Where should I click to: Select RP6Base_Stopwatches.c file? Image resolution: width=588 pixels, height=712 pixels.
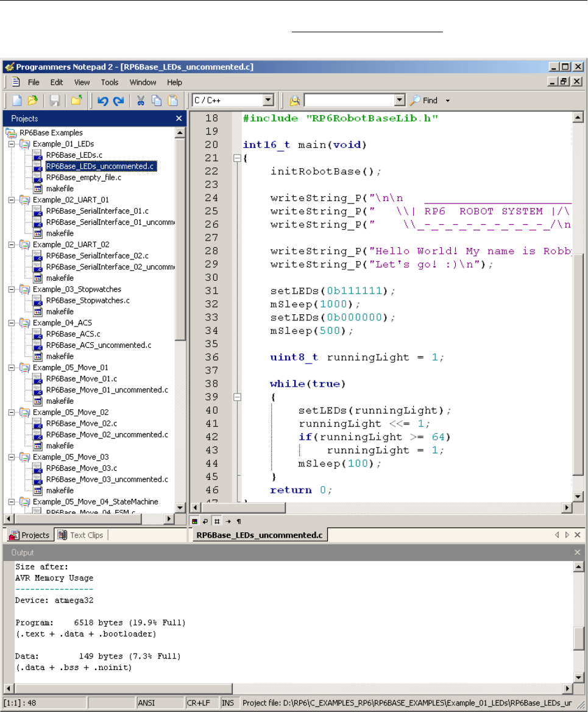tap(88, 301)
